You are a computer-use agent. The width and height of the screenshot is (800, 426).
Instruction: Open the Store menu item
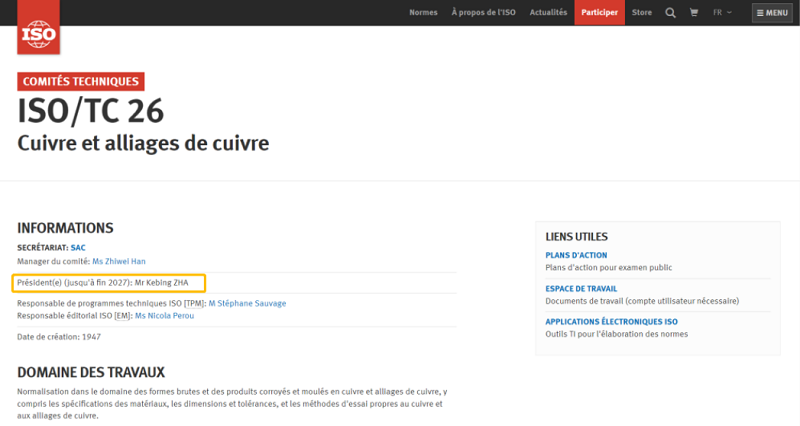pyautogui.click(x=642, y=13)
